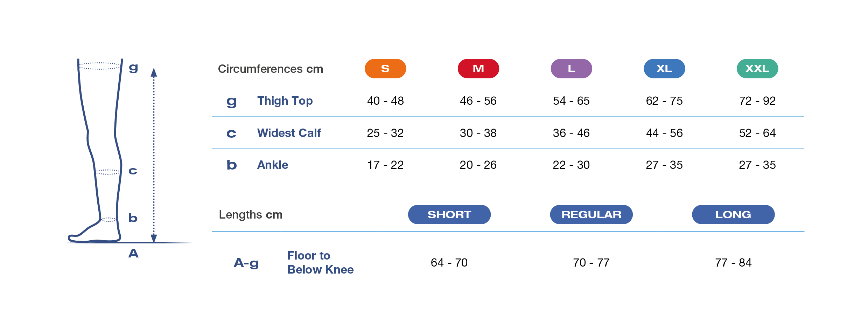This screenshot has height=331, width=868.
Task: Choose the purple L size badge
Action: pyautogui.click(x=571, y=69)
